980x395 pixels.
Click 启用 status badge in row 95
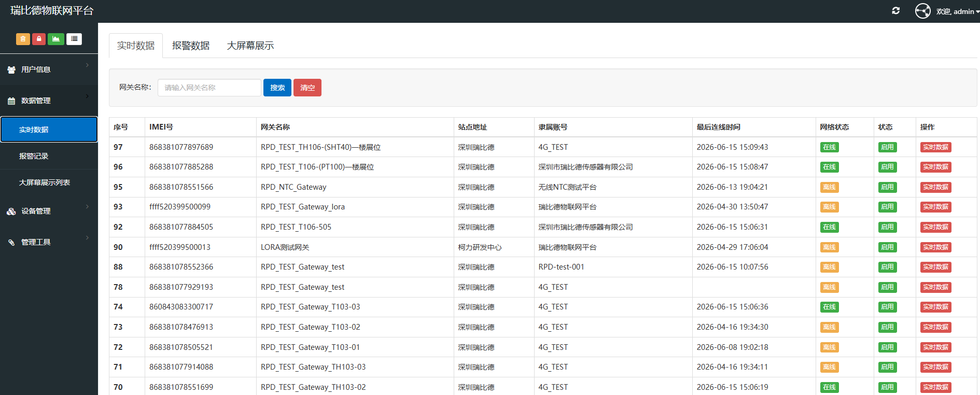pos(887,187)
